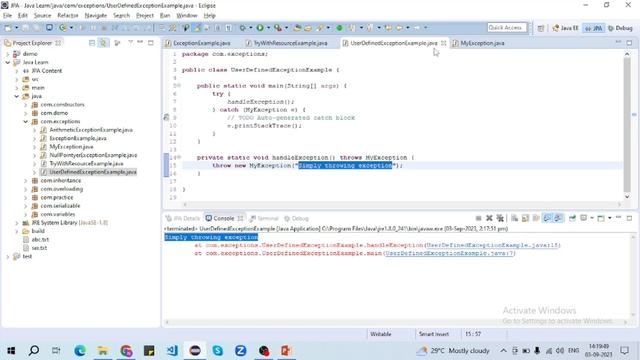Select ArithmeticExceptionExample.java in tree
640x360 pixels.
[x=91, y=130]
